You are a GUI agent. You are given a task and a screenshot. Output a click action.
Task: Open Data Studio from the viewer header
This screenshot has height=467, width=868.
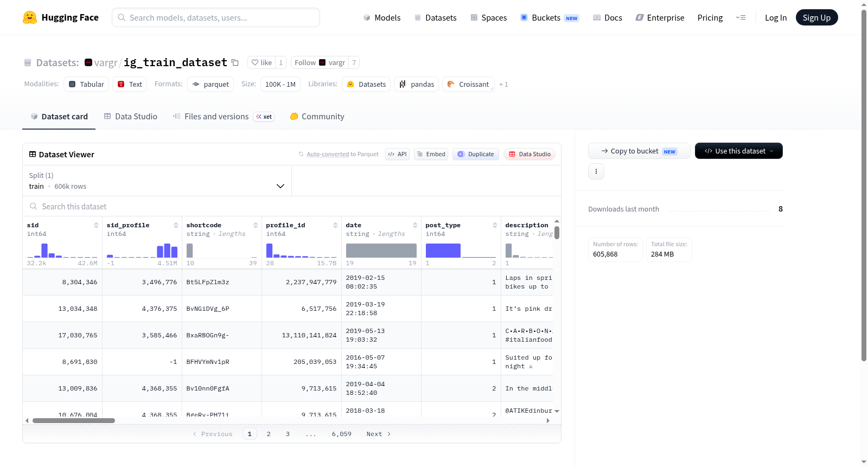click(529, 154)
